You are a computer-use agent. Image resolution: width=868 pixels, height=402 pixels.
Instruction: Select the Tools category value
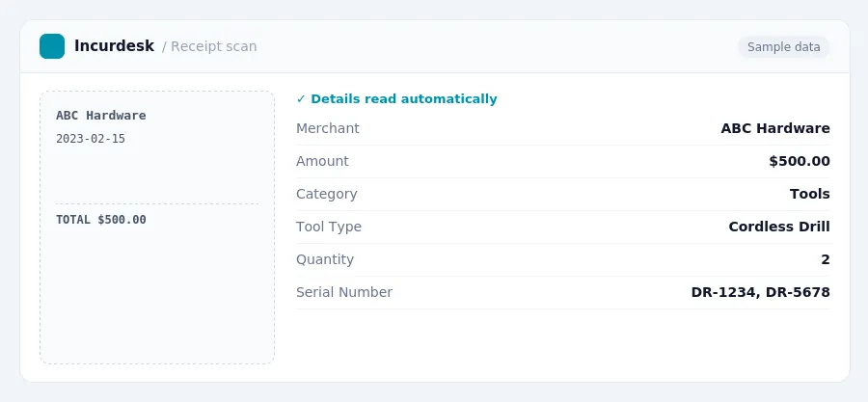click(810, 194)
